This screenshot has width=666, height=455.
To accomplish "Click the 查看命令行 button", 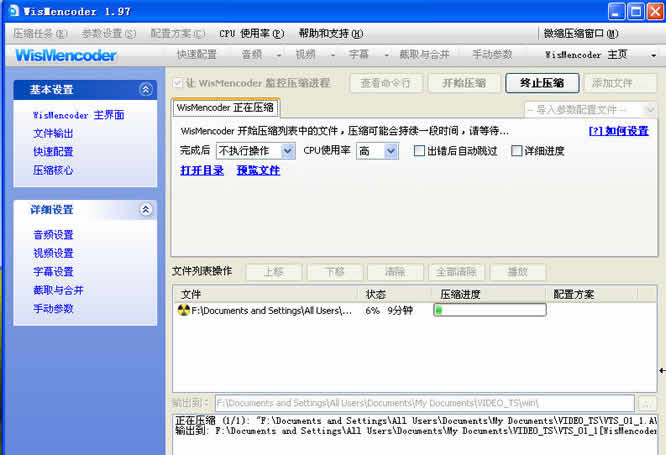I will click(386, 83).
